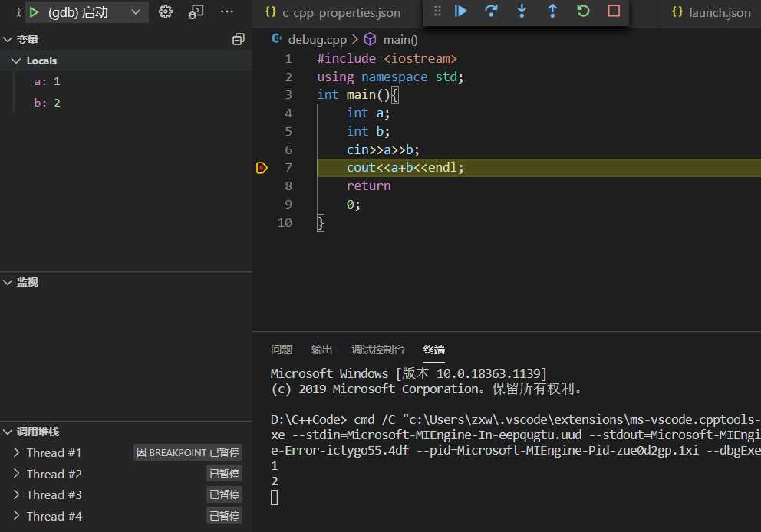Click BREAKPOINT 已暂停 badge on Thread #1
Screen dimensions: 761x532
coord(188,452)
